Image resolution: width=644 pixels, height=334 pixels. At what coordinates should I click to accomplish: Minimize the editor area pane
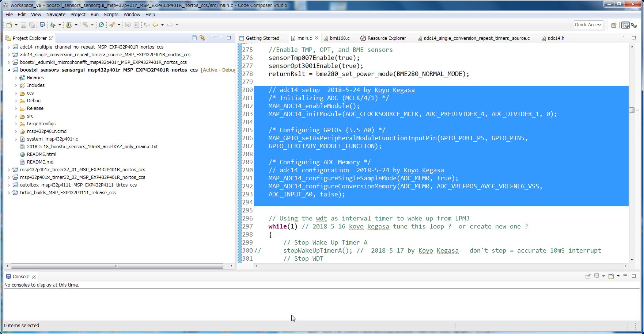(x=625, y=37)
